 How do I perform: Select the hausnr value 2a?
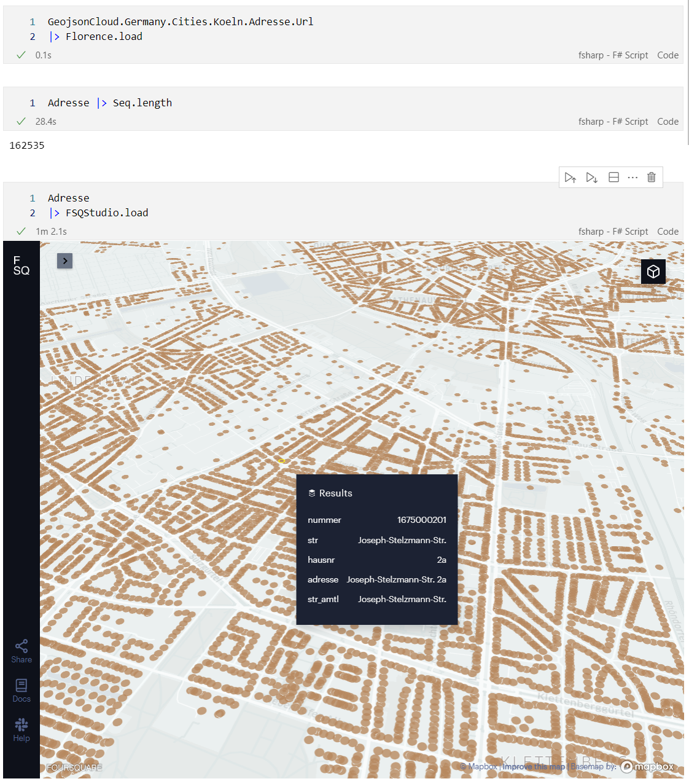click(442, 560)
